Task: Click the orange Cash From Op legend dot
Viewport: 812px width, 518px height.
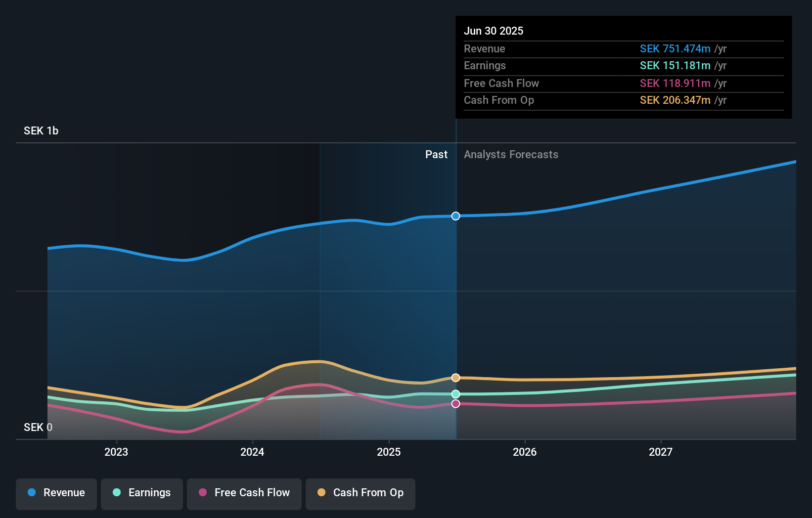Action: pyautogui.click(x=321, y=492)
